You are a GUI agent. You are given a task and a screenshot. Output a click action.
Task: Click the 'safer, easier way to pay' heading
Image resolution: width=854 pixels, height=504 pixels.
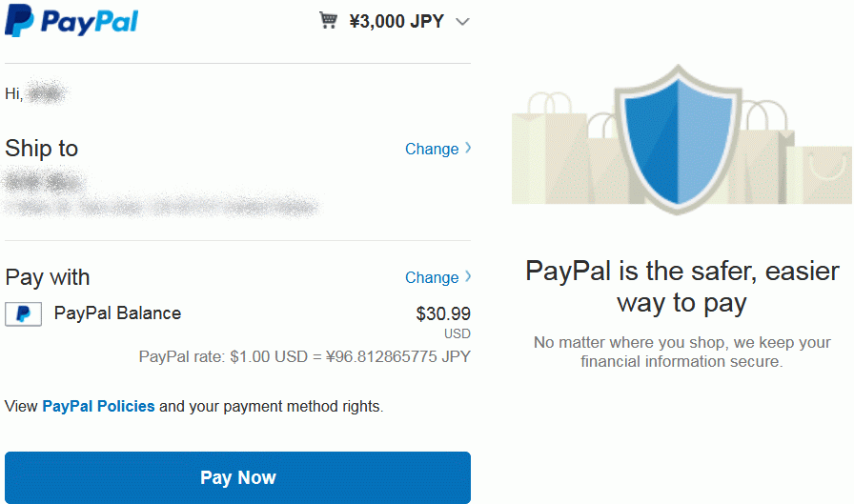681,287
